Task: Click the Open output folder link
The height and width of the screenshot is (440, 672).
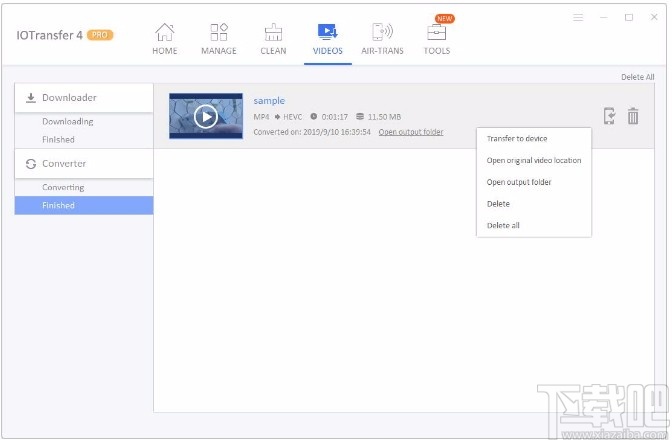Action: coord(411,132)
